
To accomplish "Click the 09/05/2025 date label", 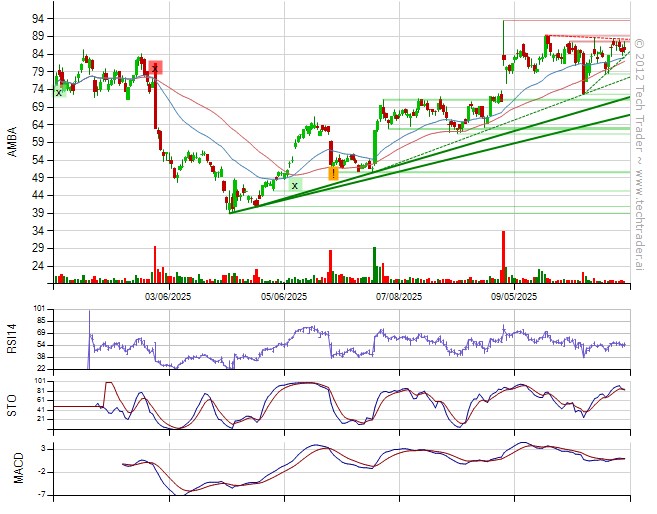I will 513,297.
